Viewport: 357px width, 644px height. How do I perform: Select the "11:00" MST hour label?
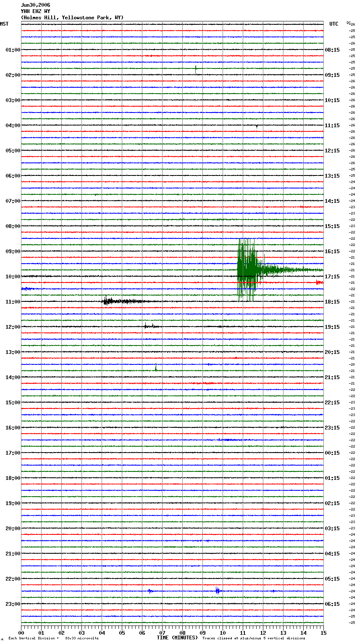click(x=13, y=302)
